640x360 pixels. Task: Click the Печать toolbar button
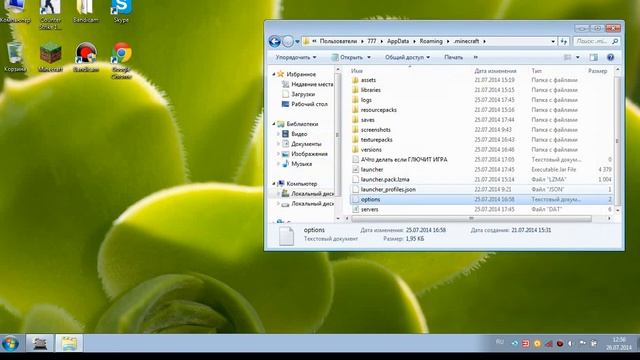click(x=453, y=58)
